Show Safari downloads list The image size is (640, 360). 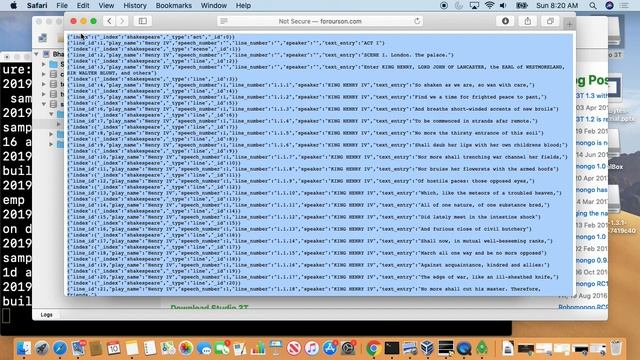pyautogui.click(x=505, y=21)
